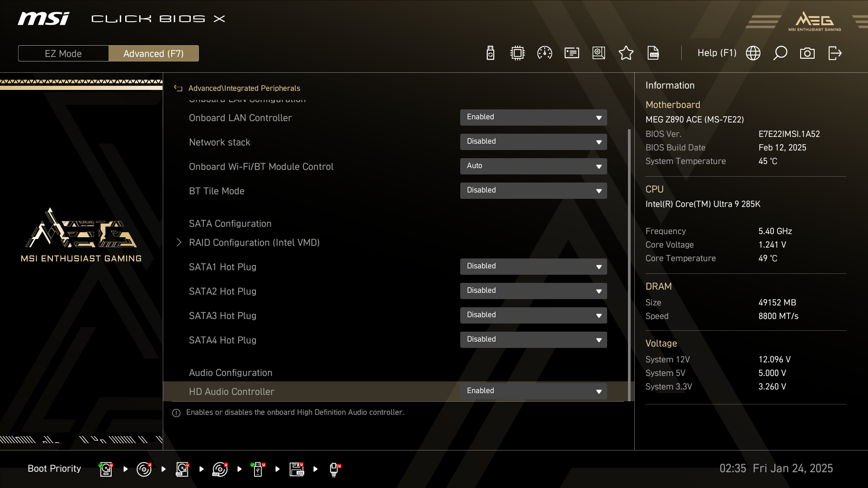Viewport: 868px width, 488px height.
Task: Click the Boot Priority label
Action: tap(54, 469)
